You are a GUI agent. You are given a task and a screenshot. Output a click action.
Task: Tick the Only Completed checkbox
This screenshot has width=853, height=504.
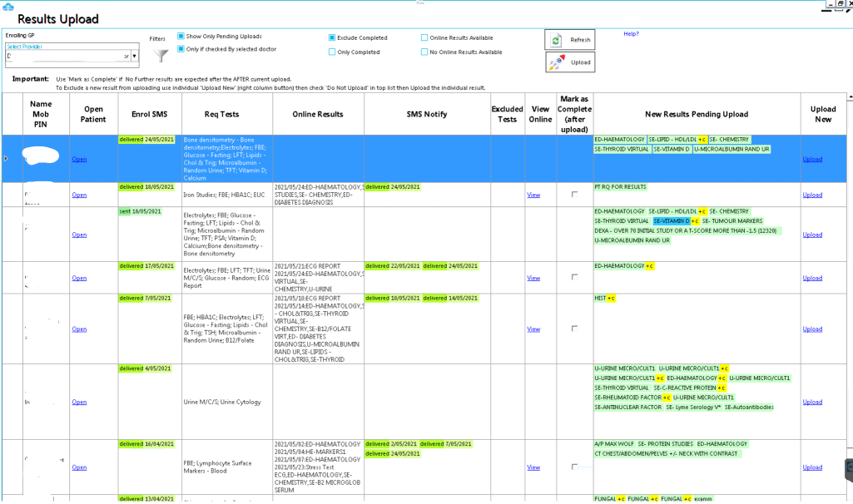[332, 52]
